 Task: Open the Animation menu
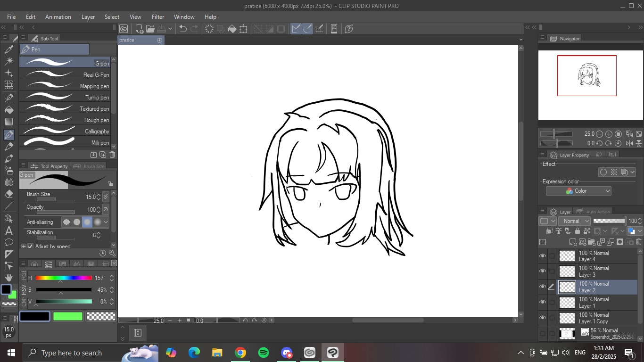pos(58,16)
